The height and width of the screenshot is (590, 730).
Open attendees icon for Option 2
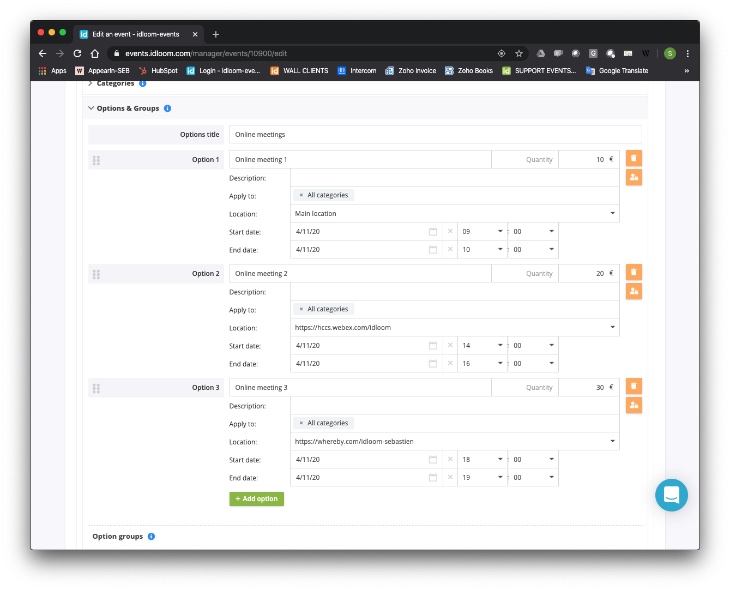[x=634, y=292]
